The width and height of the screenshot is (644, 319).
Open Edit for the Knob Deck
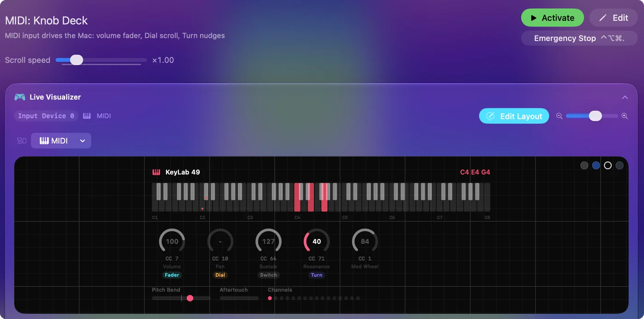tap(613, 18)
